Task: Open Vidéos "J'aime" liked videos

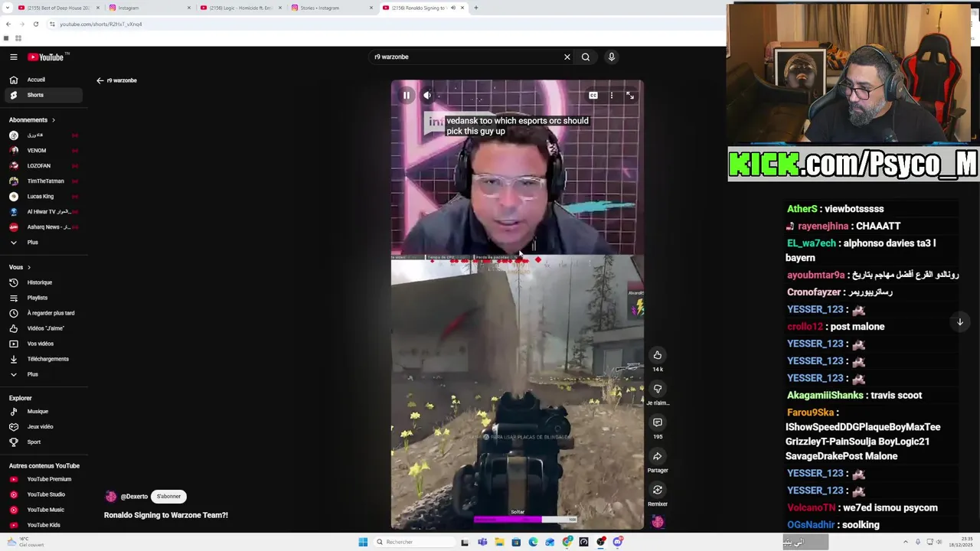Action: [43, 328]
